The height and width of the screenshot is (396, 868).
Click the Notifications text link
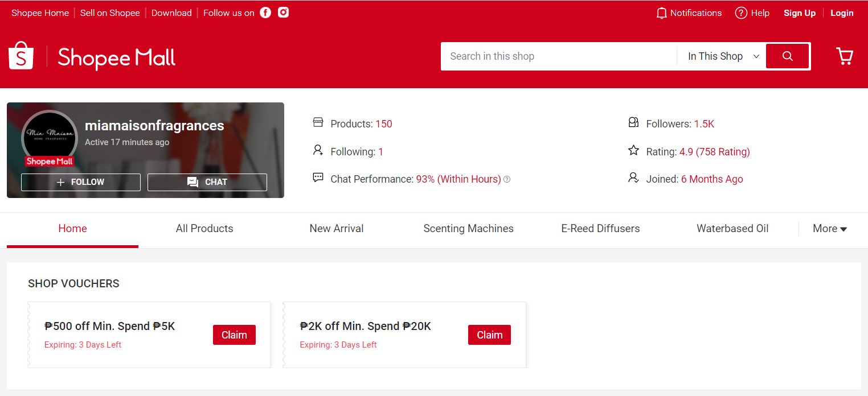[696, 13]
